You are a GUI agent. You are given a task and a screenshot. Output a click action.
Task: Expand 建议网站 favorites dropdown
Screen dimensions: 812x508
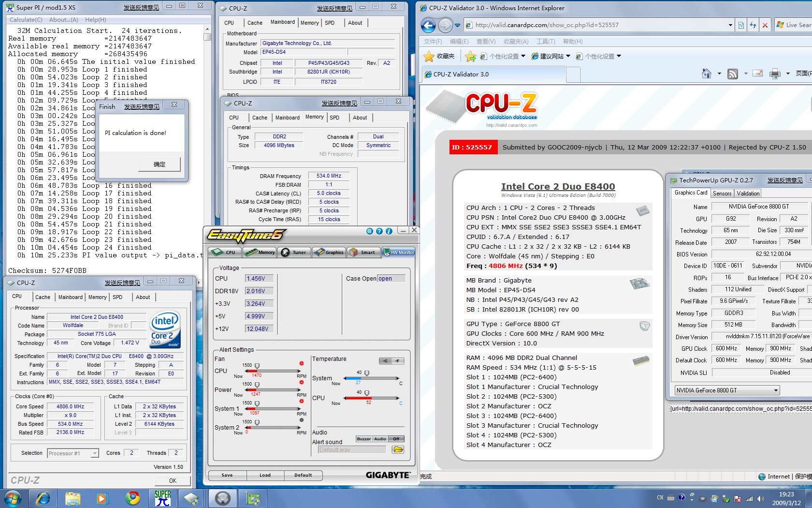coord(568,56)
